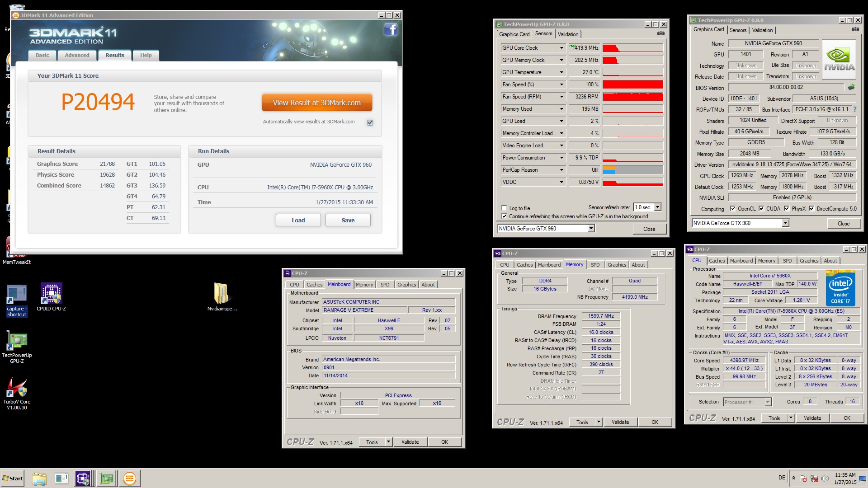Open the CPUID CPU-Z desktop icon
The image size is (868, 488).
pos(51,297)
